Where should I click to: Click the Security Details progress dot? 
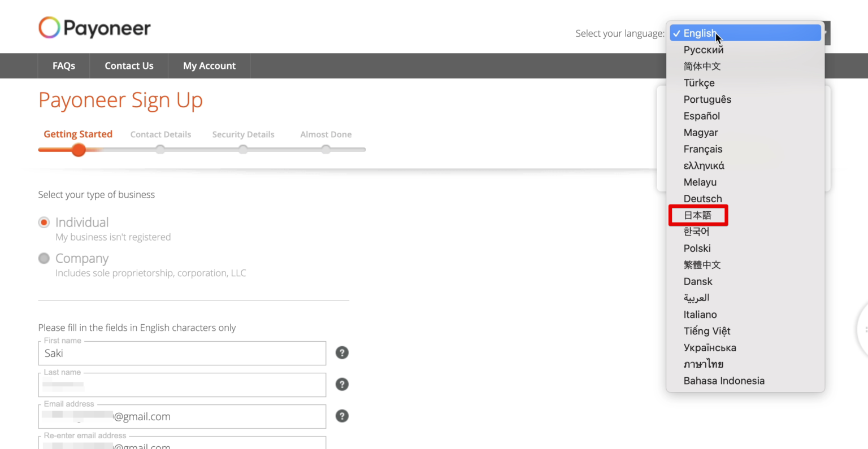243,150
